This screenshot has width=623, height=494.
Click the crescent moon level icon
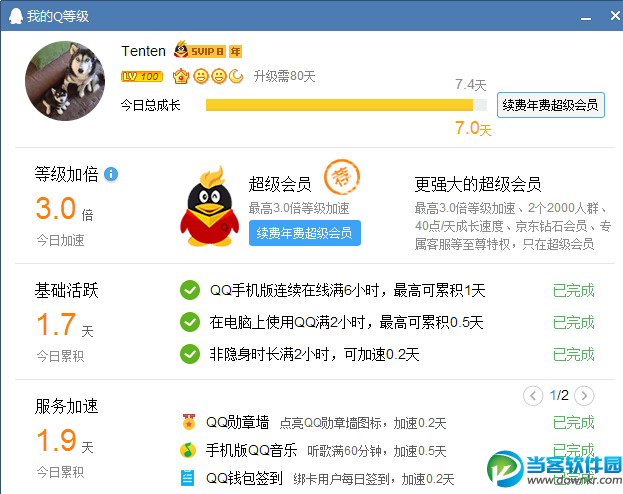(236, 76)
